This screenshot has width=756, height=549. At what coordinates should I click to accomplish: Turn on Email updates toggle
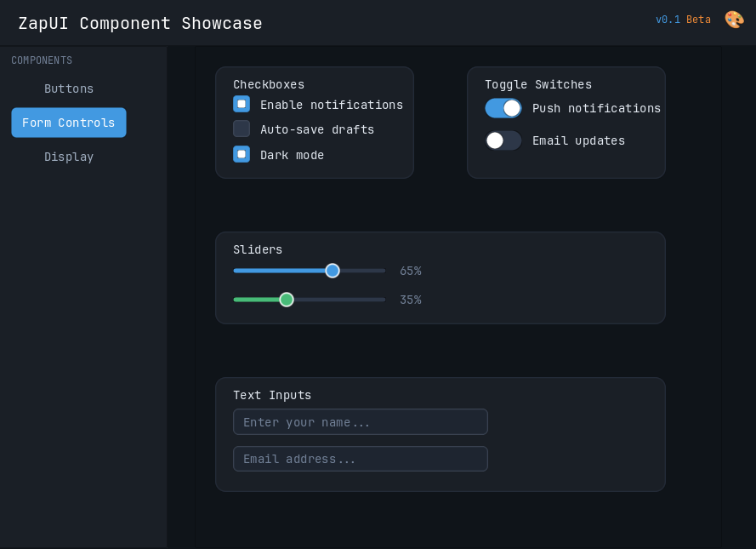tap(503, 140)
